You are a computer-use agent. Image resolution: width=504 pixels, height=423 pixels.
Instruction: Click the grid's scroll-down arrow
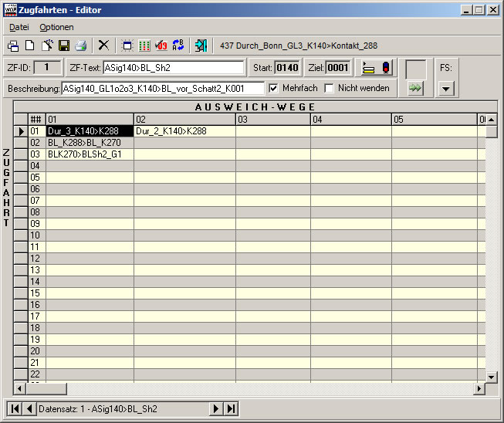491,377
